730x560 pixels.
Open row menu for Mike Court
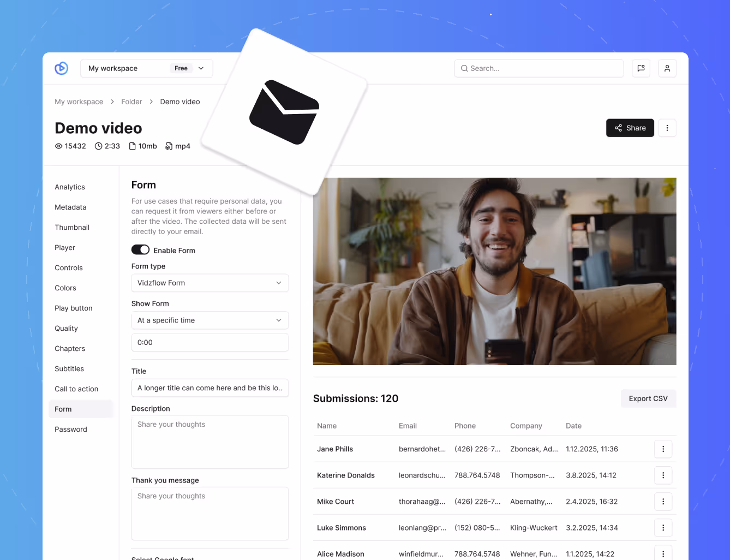(663, 501)
